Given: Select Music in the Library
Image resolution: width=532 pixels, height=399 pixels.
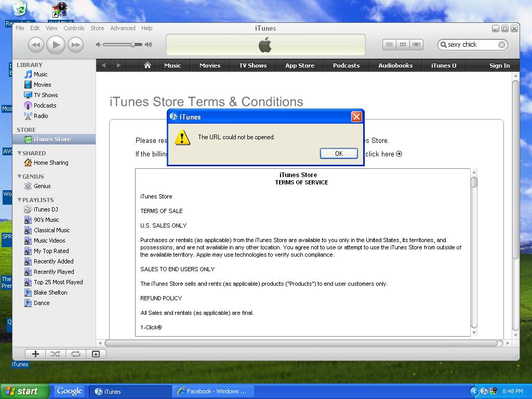Looking at the screenshot, I should [x=54, y=74].
